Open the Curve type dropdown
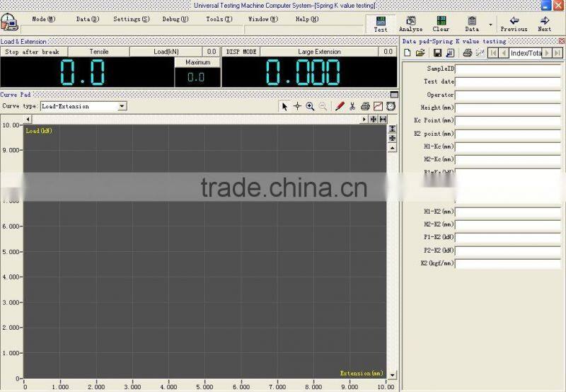566x392 pixels. tap(122, 106)
